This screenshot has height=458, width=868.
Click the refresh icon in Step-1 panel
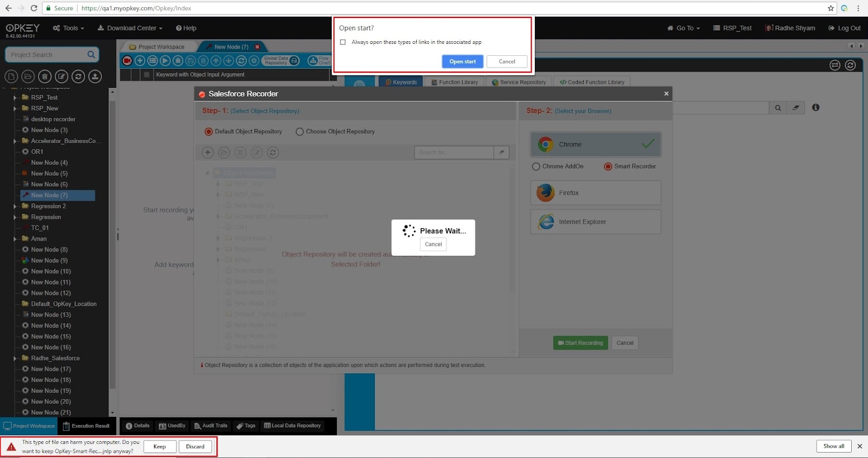[x=273, y=152]
